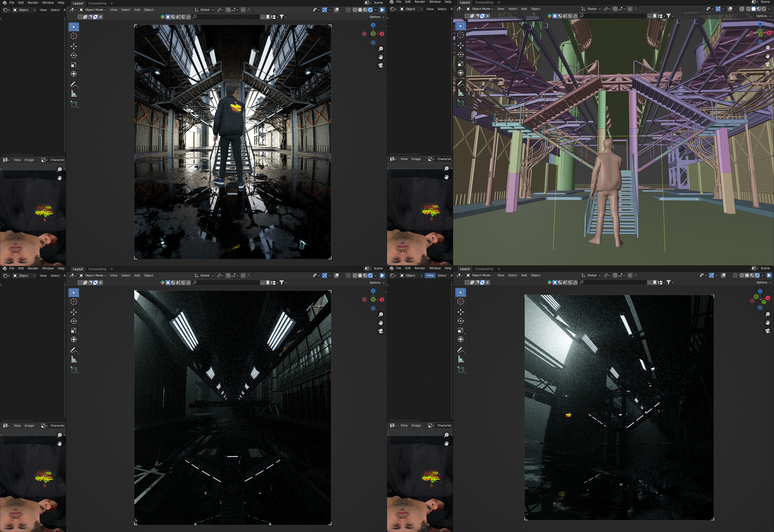Select the Move tool in the top-left viewport

74,46
